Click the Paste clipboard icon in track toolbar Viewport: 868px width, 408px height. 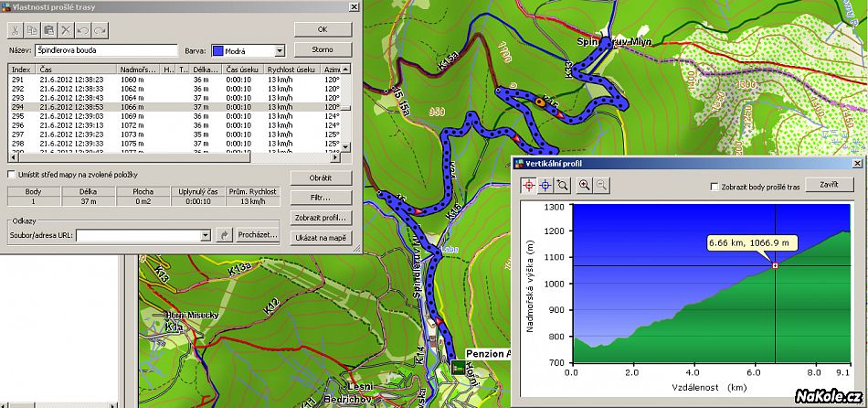click(x=49, y=30)
